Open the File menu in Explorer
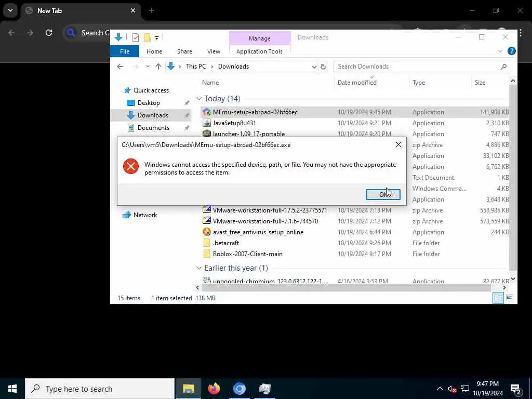Image resolution: width=532 pixels, height=399 pixels. point(125,51)
